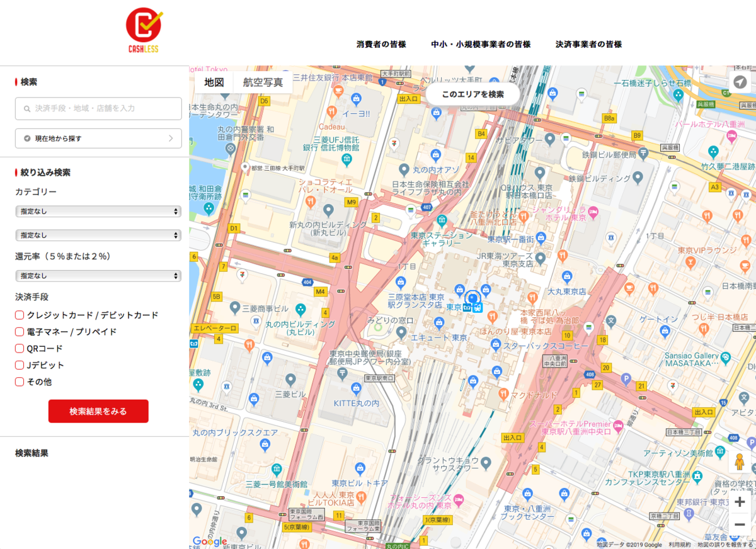Click the magnifier icon in the search box

(26, 109)
